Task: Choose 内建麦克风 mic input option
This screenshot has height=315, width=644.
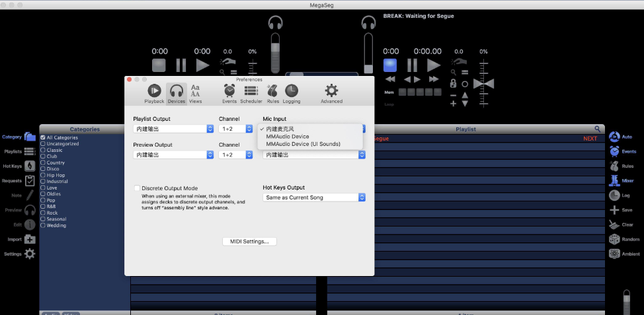Action: click(280, 129)
